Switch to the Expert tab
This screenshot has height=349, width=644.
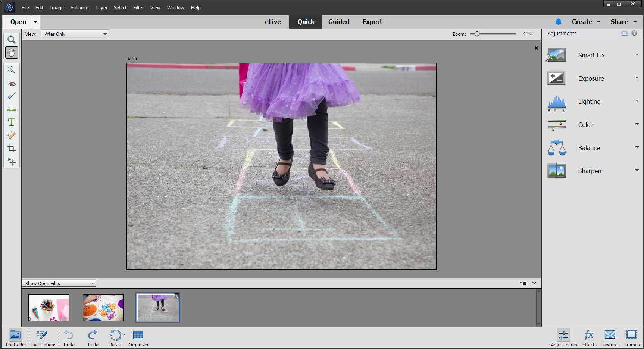coord(372,22)
